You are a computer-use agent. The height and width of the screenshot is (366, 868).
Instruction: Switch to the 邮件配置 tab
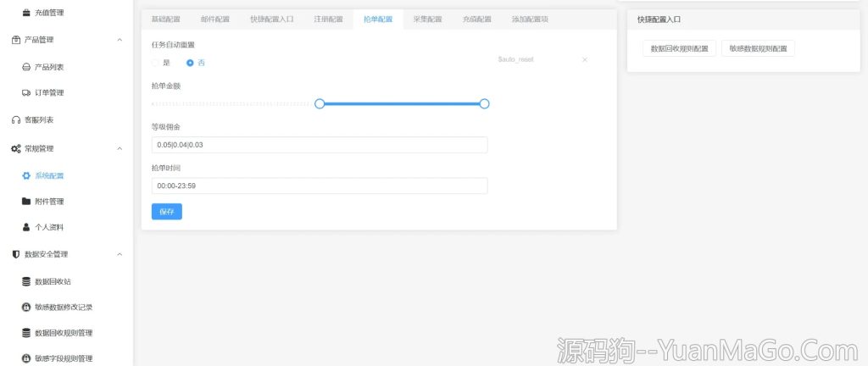click(x=215, y=19)
